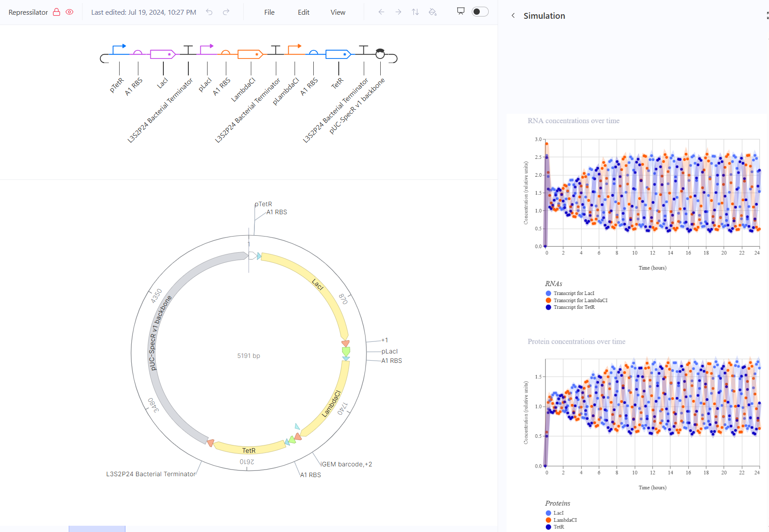Click the pTetR label in linear diagram
The width and height of the screenshot is (769, 532).
[x=117, y=85]
